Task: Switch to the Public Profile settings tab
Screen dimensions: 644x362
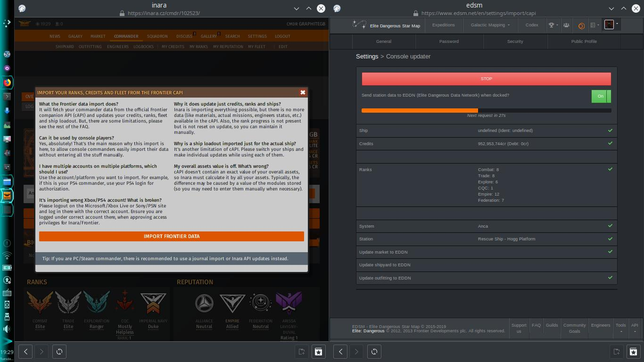Action: click(x=584, y=41)
